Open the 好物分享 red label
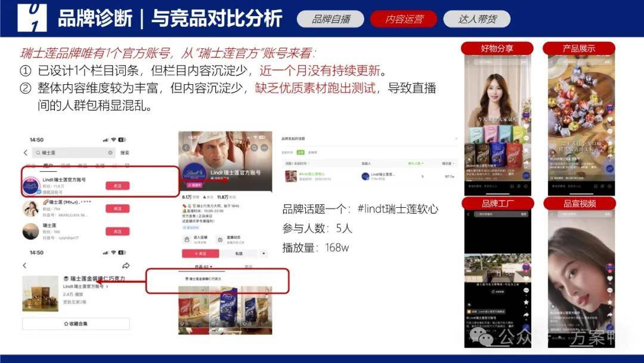The width and height of the screenshot is (644, 363). [497, 48]
